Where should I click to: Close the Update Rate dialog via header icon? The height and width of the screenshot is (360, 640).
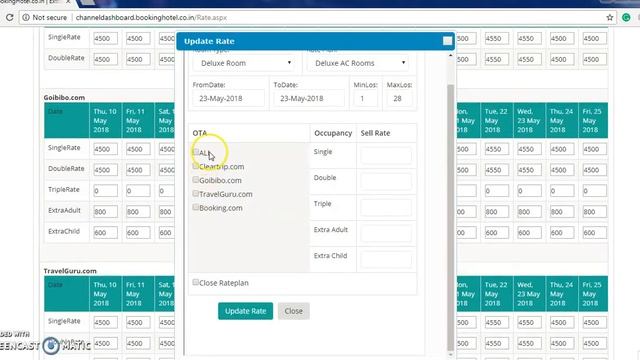tap(447, 41)
